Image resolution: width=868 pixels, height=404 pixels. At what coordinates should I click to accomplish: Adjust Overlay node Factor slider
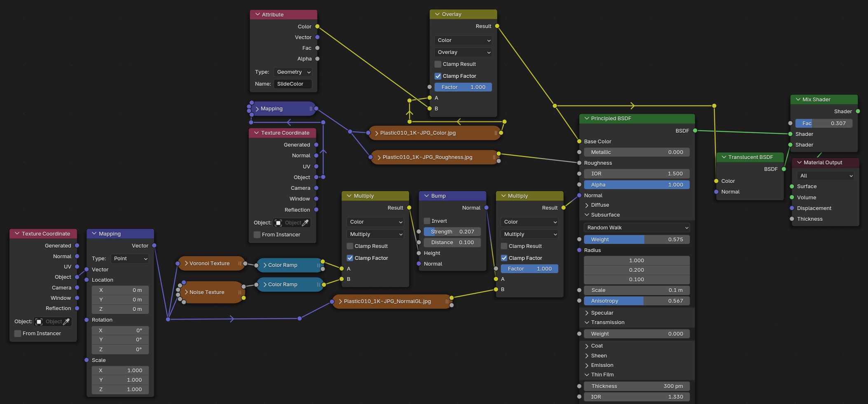point(463,87)
